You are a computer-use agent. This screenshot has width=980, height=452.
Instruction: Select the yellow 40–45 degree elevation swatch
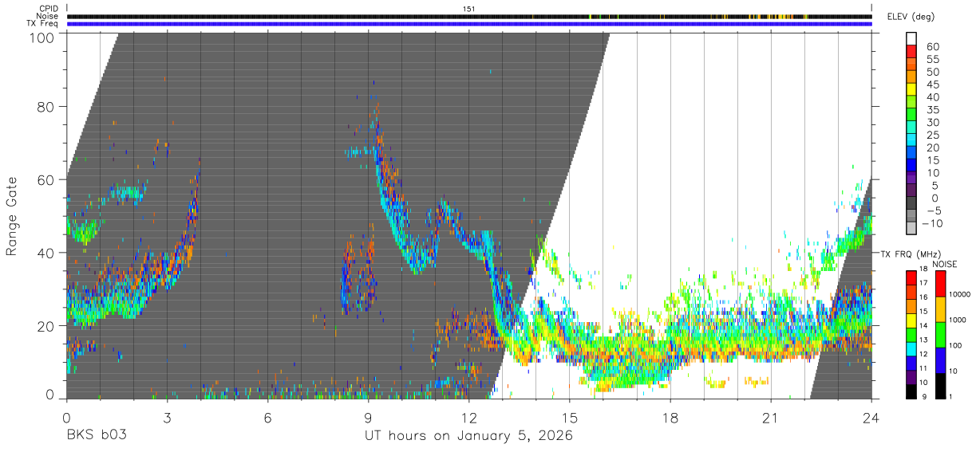[x=911, y=91]
